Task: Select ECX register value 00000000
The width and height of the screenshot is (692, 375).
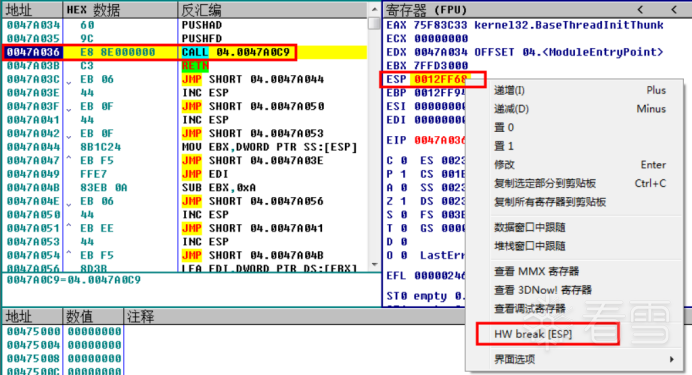Action: tap(440, 39)
